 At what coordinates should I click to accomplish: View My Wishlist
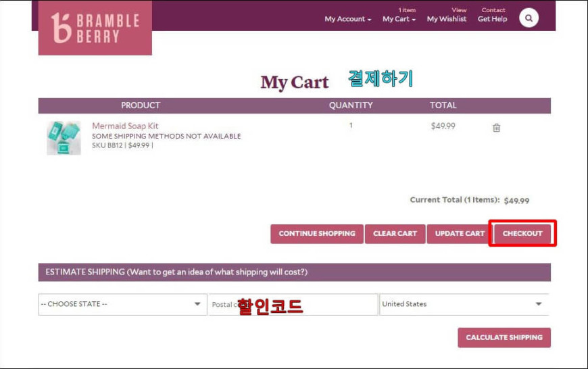[x=447, y=19]
